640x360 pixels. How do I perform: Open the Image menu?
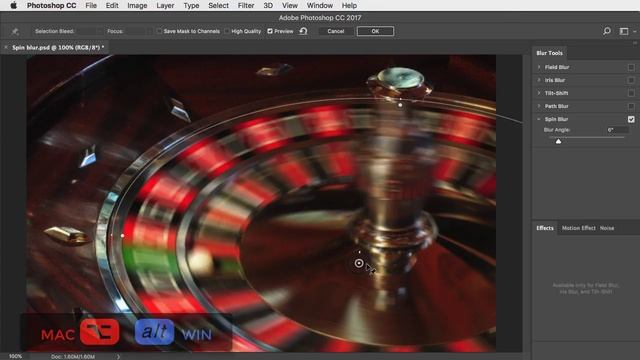[x=137, y=5]
